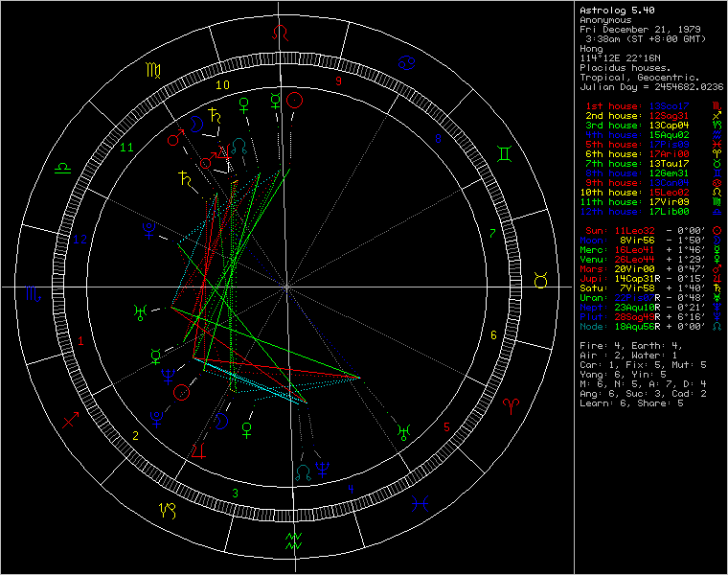This screenshot has height=575, width=728.
Task: Select the yellow Virgo glyph on the ring
Action: (153, 69)
